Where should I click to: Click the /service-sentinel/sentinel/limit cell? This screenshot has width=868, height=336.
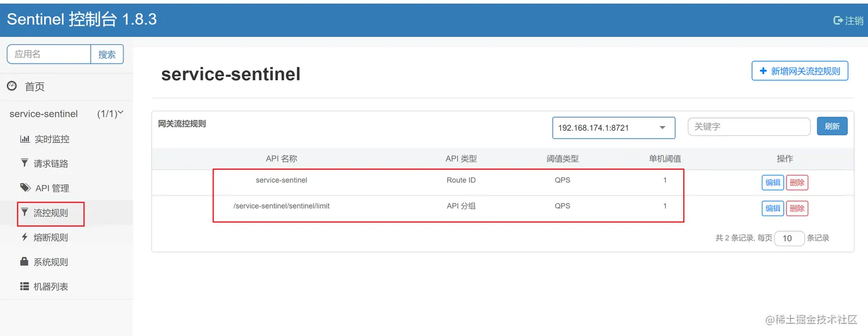click(281, 206)
